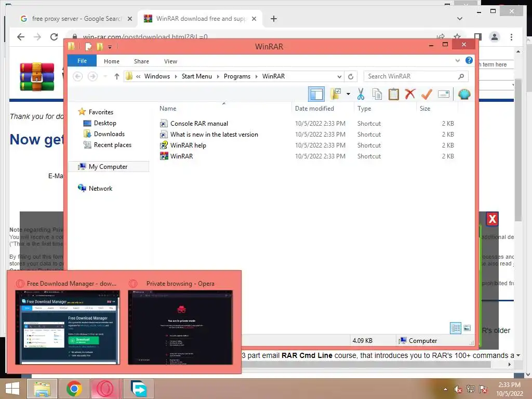Open a new Chrome tab
This screenshot has height=399, width=532.
[x=274, y=19]
